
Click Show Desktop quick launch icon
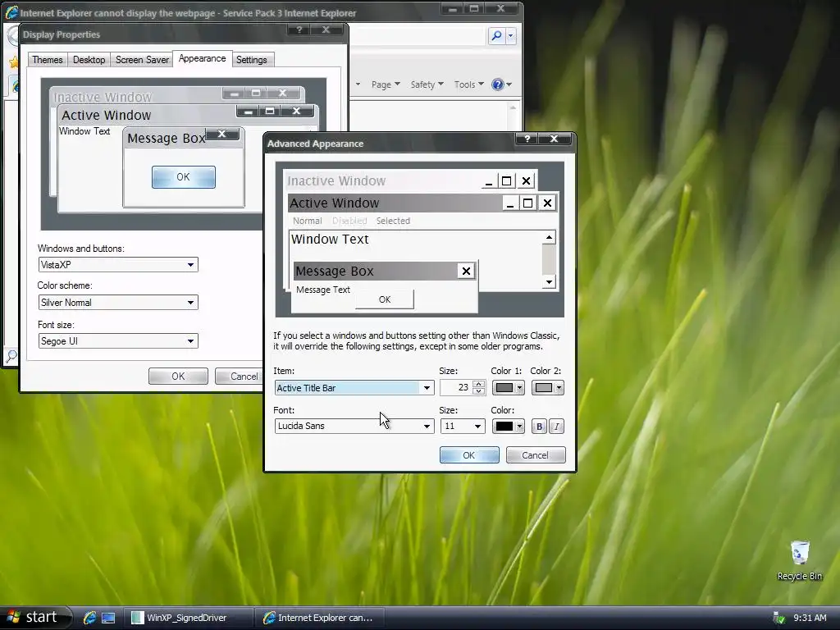coord(109,618)
